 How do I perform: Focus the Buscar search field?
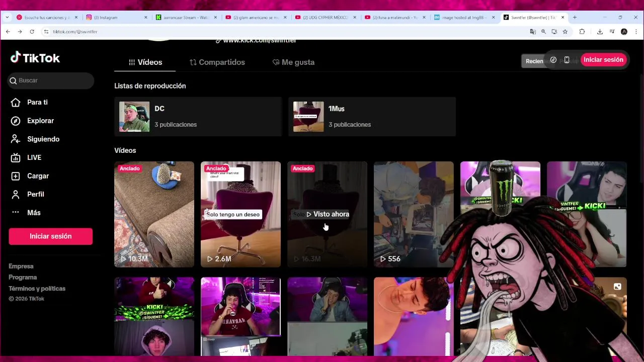coord(51,80)
